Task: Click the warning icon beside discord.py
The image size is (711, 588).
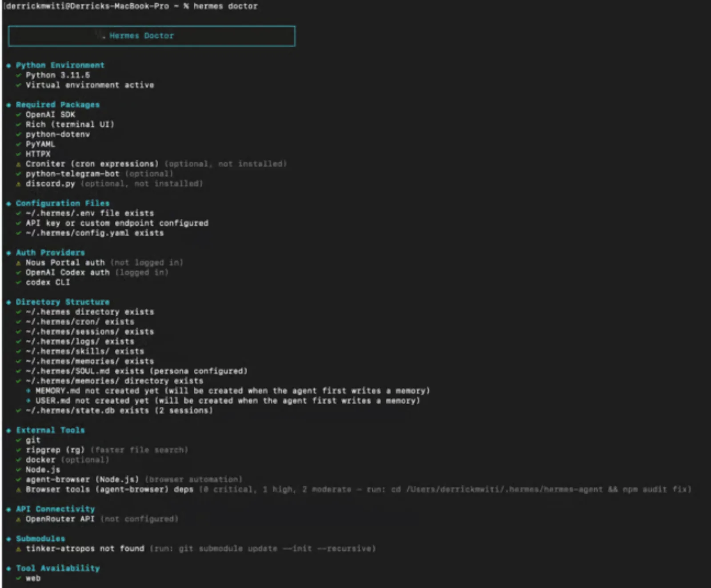Action: (x=18, y=184)
